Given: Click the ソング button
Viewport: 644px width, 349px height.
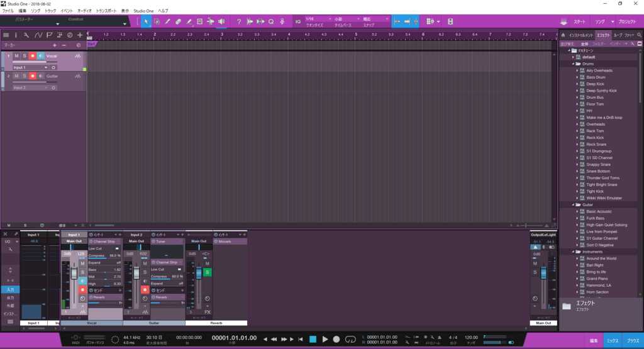Looking at the screenshot, I should (x=600, y=22).
